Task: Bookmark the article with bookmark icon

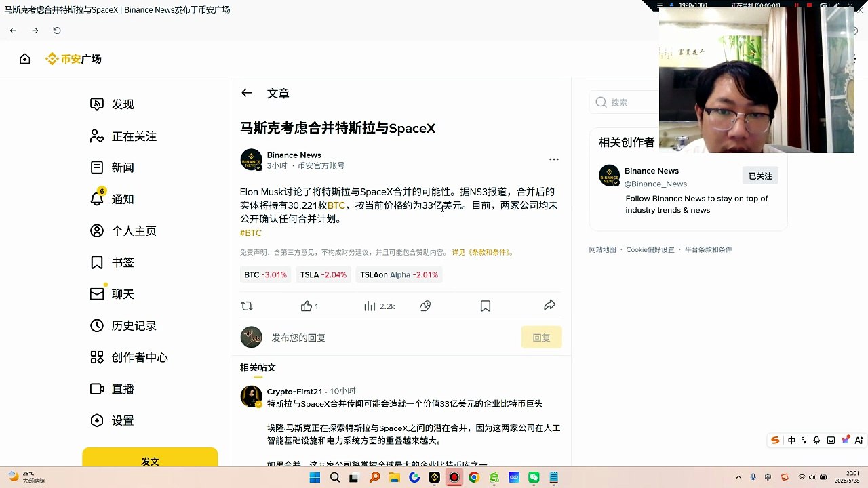Action: [486, 306]
